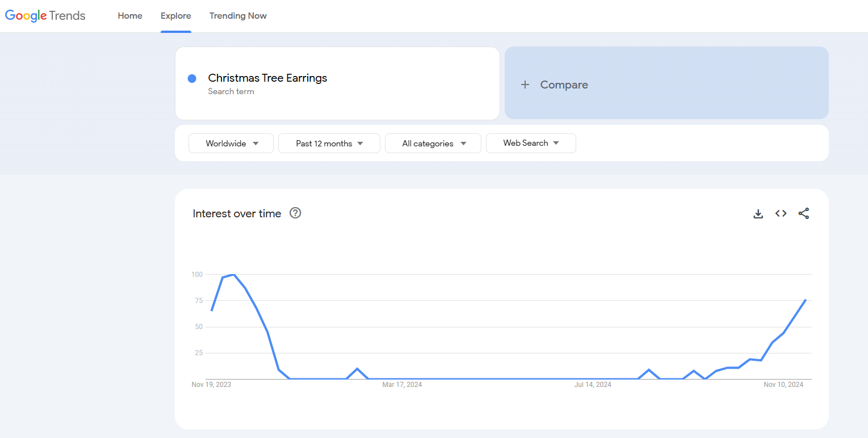868x438 pixels.
Task: Open the Web Search type dropdown
Action: pos(531,144)
